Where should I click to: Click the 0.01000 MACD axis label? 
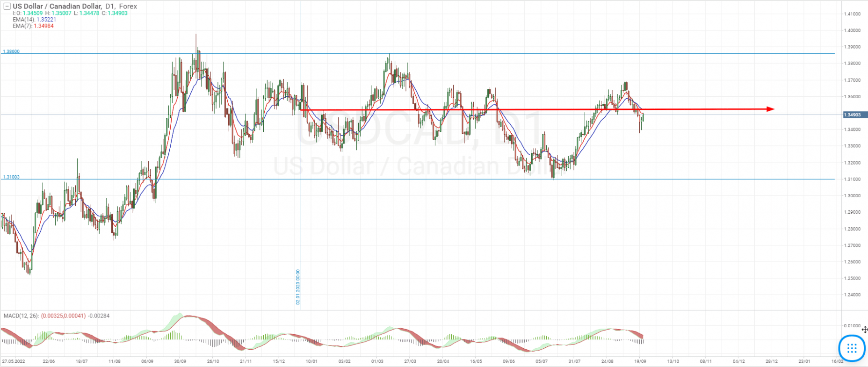852,326
